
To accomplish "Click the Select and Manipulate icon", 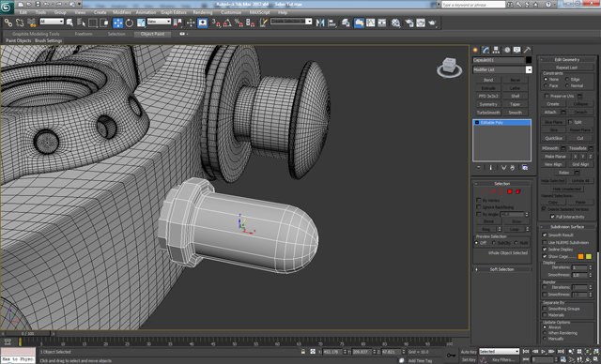I will 191,23.
